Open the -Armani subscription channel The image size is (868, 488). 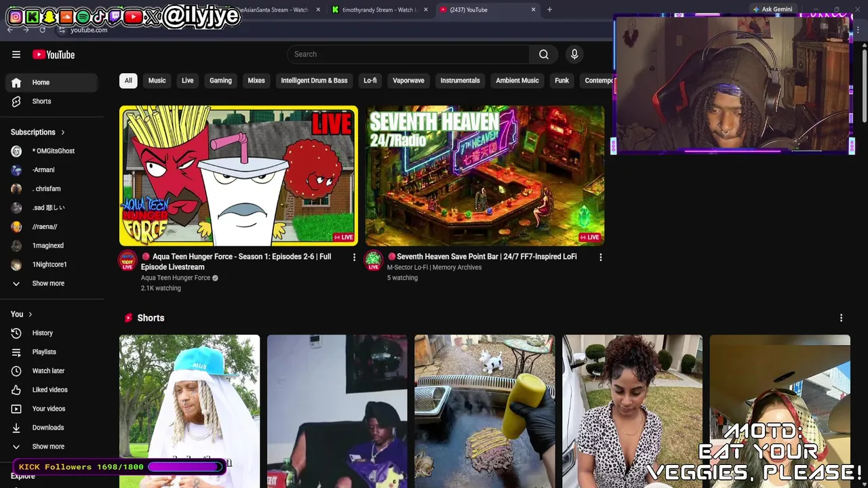pyautogui.click(x=52, y=170)
